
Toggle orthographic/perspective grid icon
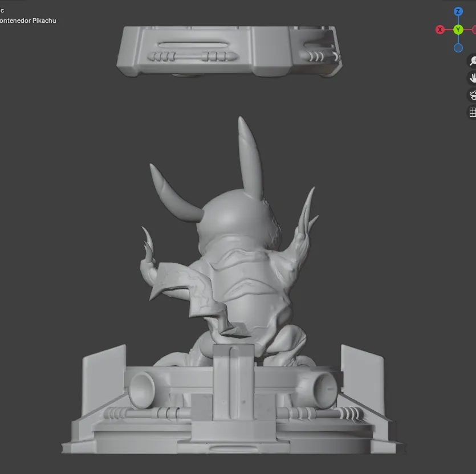[473, 112]
